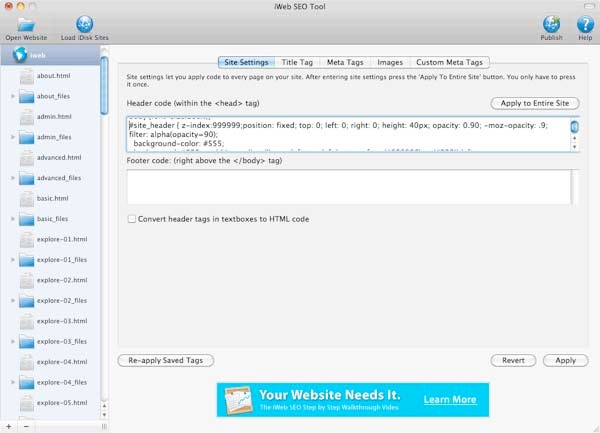Switch to the Site Settings tab
The image size is (600, 433).
(x=246, y=62)
